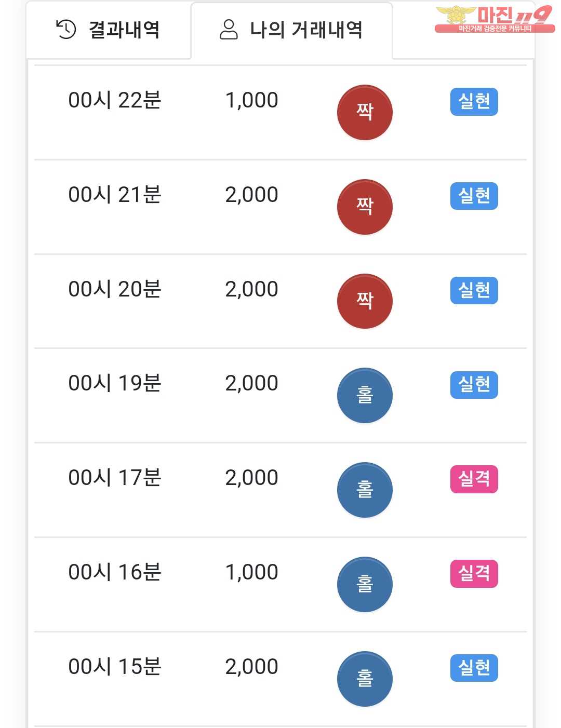
Task: Click red 짝 circle at 00시 20분
Action: coord(365,301)
